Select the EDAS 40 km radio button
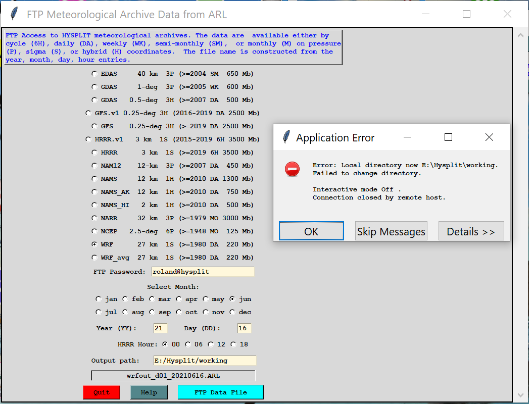Viewport: 532px width, 404px height. coord(94,74)
